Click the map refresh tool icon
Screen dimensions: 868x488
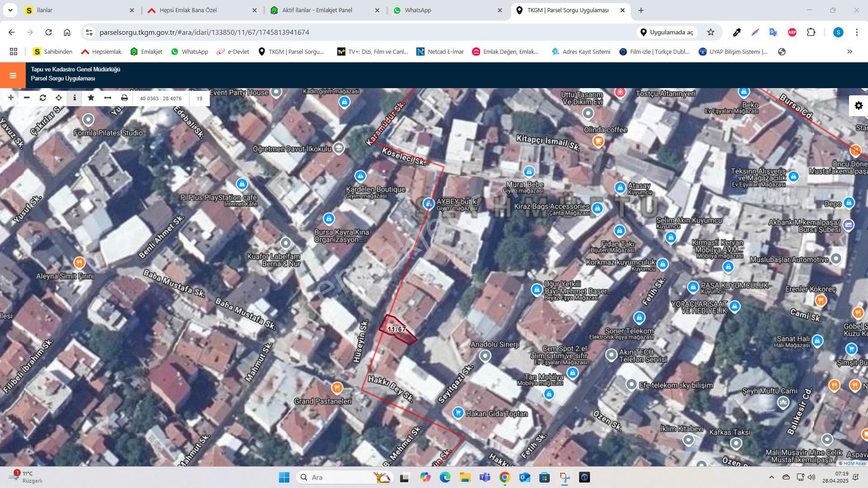coord(43,98)
